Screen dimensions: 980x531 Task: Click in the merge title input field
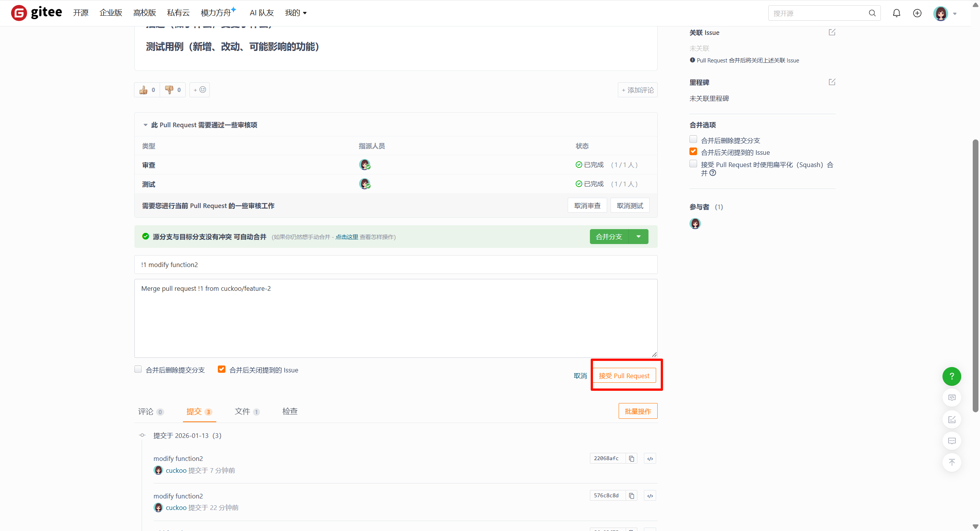tap(395, 265)
